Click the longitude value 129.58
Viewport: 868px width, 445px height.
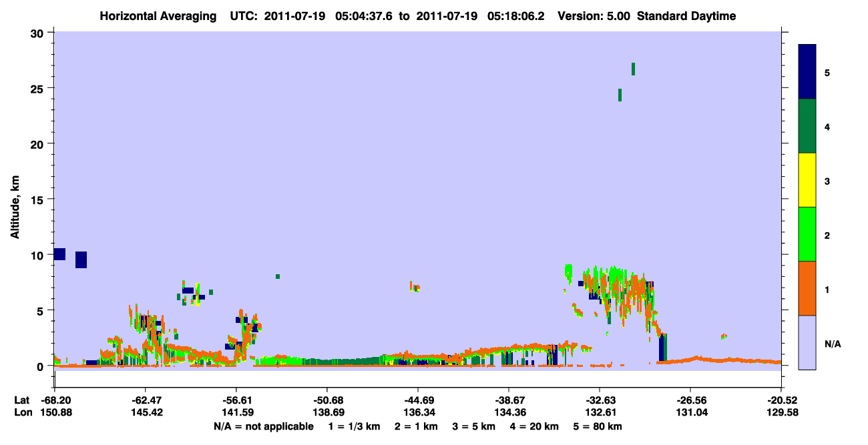coord(781,412)
